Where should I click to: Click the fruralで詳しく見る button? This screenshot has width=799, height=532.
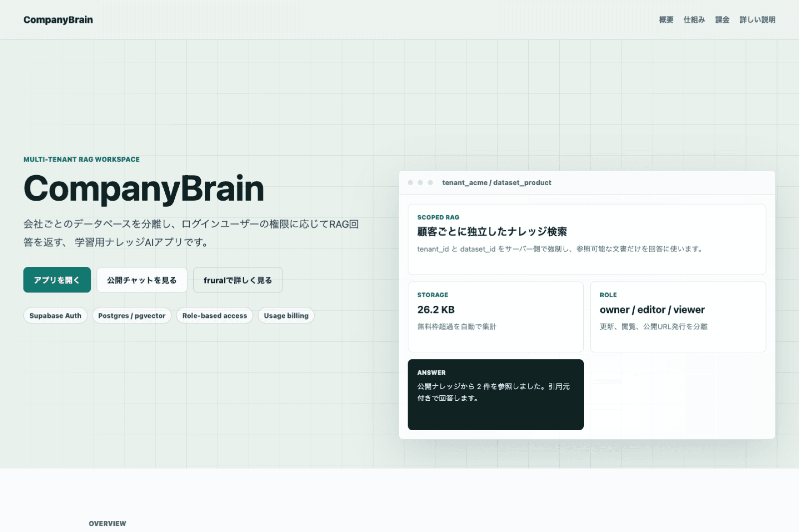(x=238, y=280)
